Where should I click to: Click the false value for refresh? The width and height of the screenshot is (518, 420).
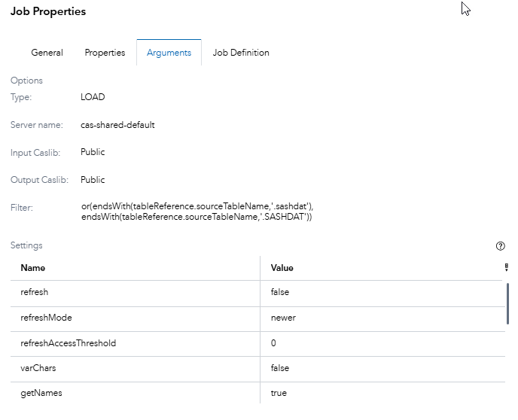[280, 292]
